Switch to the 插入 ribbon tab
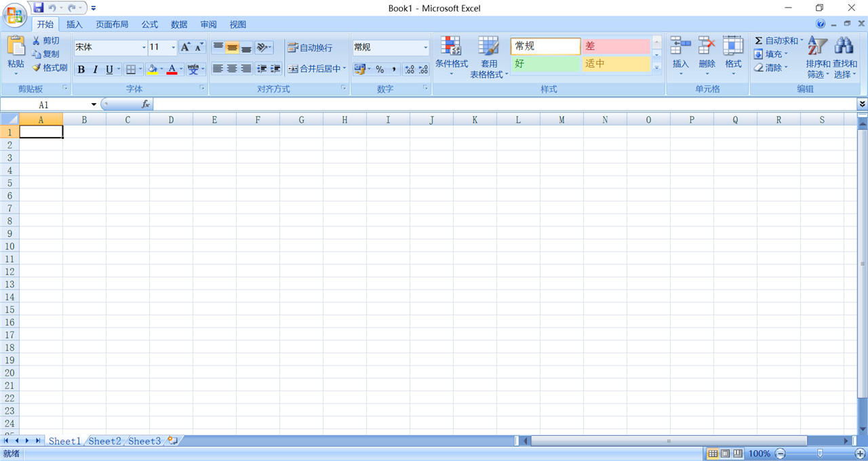The width and height of the screenshot is (868, 461). point(75,24)
